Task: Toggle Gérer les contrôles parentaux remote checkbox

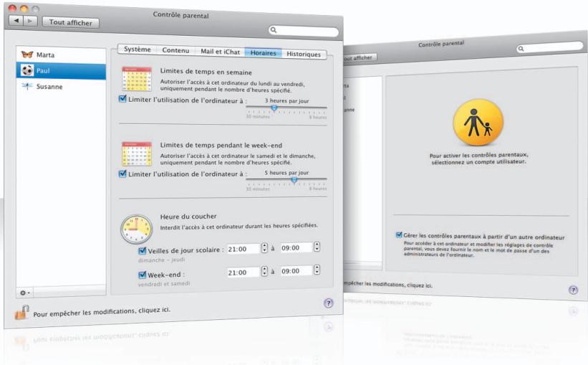Action: 399,235
